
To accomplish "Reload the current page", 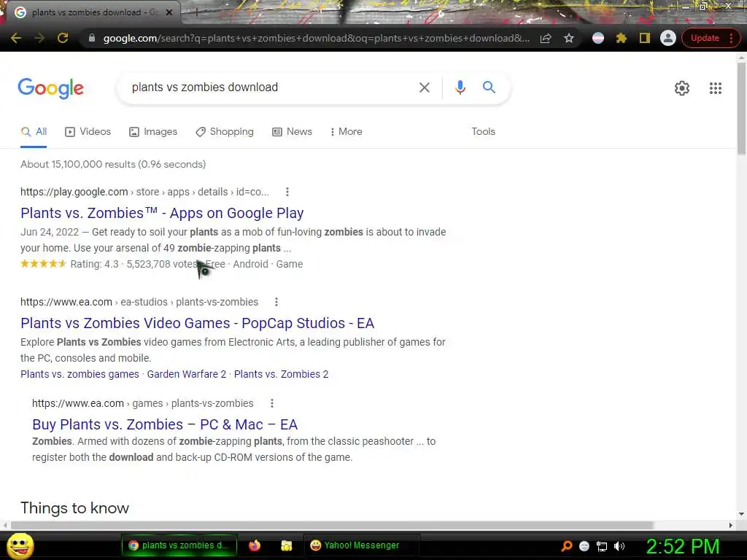I will point(63,38).
